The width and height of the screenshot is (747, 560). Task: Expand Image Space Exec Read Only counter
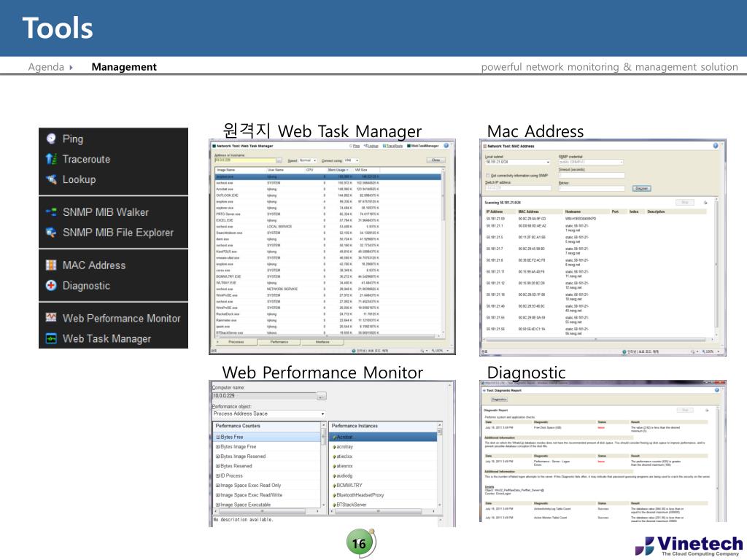pyautogui.click(x=218, y=485)
